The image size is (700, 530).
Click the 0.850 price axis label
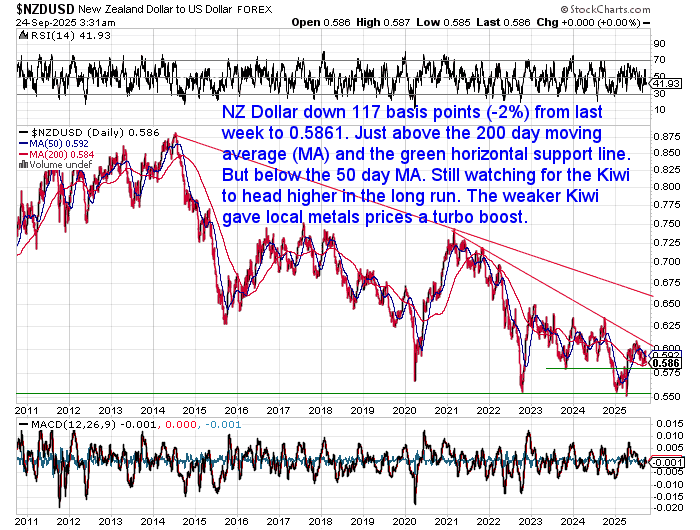coord(667,153)
